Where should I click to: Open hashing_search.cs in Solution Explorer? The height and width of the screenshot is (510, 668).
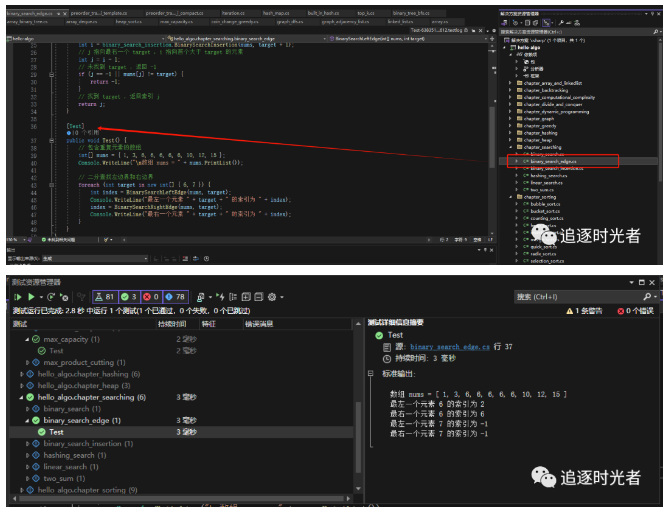click(549, 176)
